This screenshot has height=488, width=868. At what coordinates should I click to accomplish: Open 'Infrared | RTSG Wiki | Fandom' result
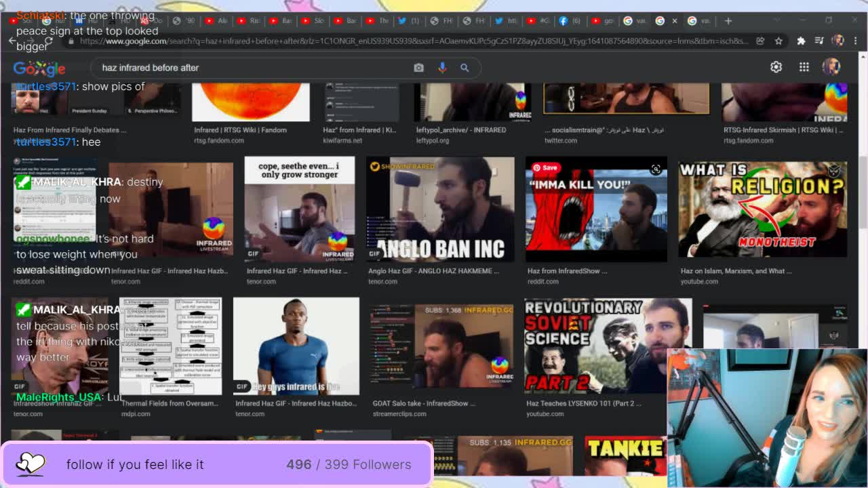pyautogui.click(x=240, y=130)
